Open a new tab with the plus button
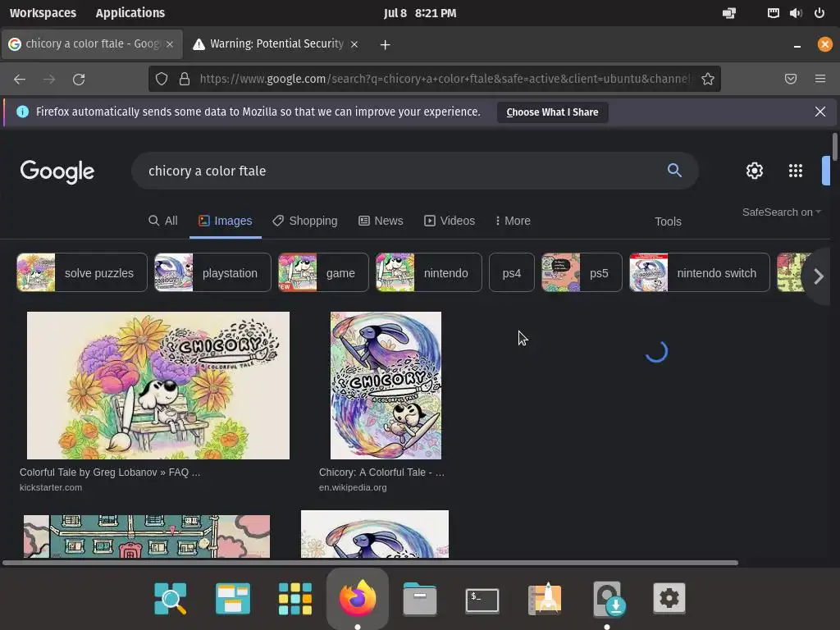 (386, 44)
